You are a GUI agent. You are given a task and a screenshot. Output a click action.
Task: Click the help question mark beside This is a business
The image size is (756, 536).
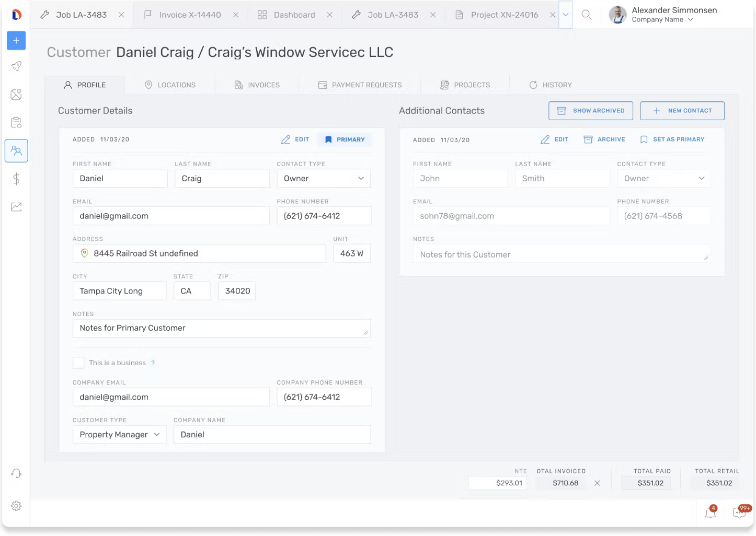point(153,363)
